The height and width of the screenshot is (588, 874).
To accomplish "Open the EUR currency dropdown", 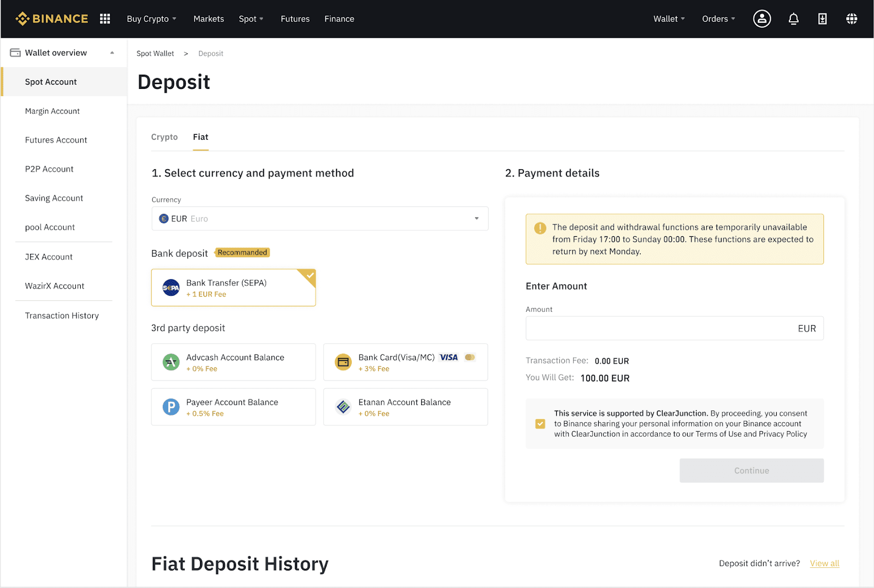I will coord(320,218).
